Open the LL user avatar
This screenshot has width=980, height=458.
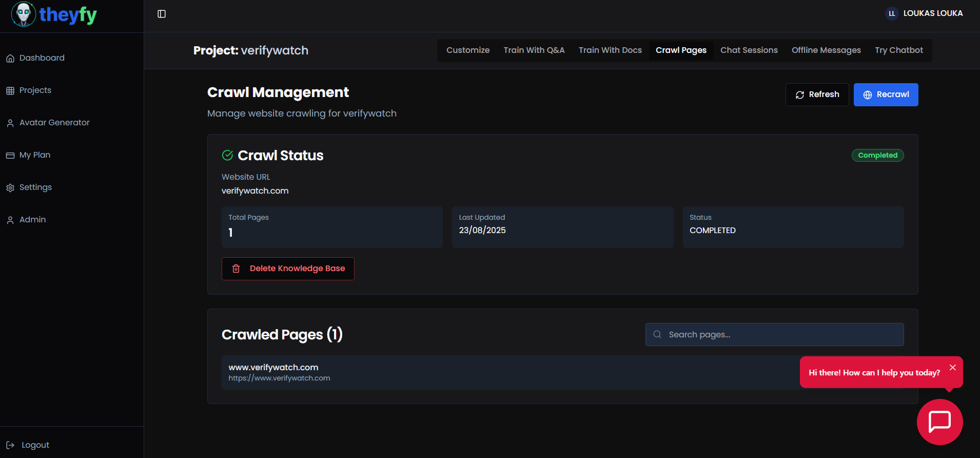[x=892, y=13]
